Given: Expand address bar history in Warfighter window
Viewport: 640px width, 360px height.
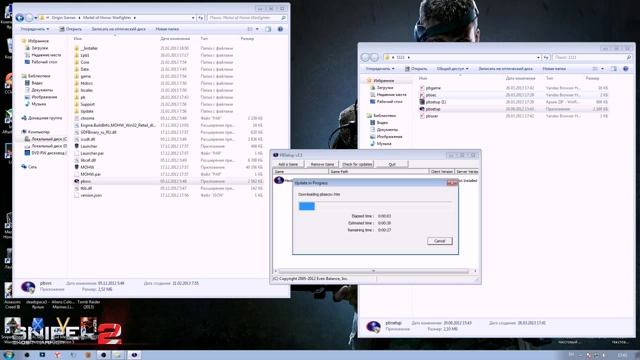Looking at the screenshot, I should coord(193,18).
